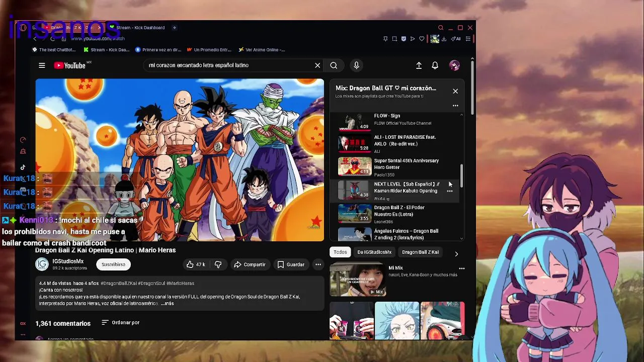644x362 pixels.
Task: Run search with the magnifier button
Action: pyautogui.click(x=334, y=65)
